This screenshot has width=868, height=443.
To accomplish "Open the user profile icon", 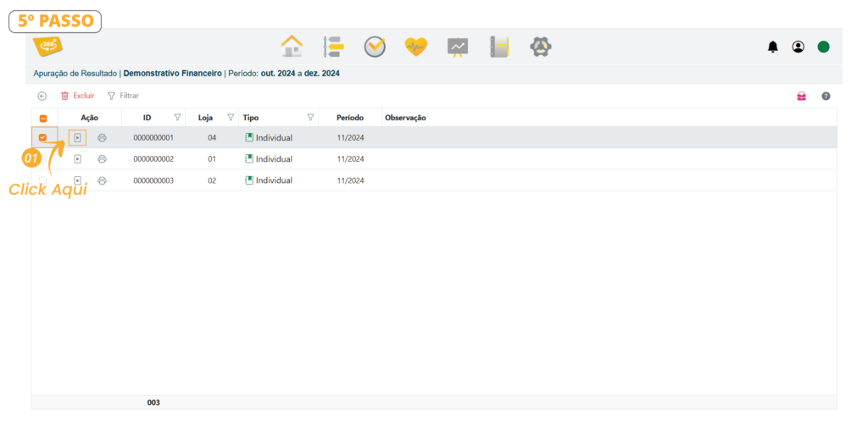I will (x=798, y=47).
